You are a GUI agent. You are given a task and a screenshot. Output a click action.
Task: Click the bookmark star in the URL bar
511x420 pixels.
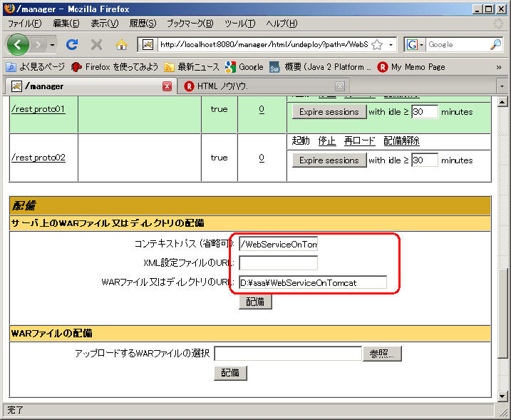(x=377, y=44)
